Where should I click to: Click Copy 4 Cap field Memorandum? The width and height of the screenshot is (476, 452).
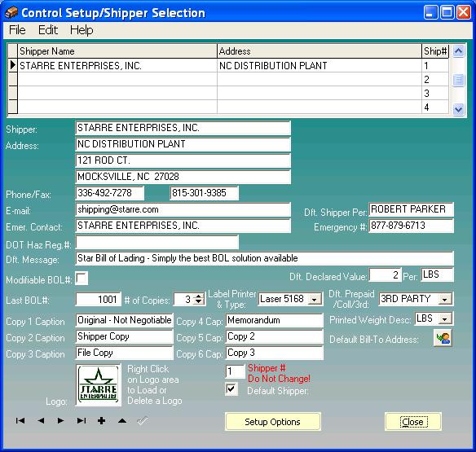[x=275, y=320]
